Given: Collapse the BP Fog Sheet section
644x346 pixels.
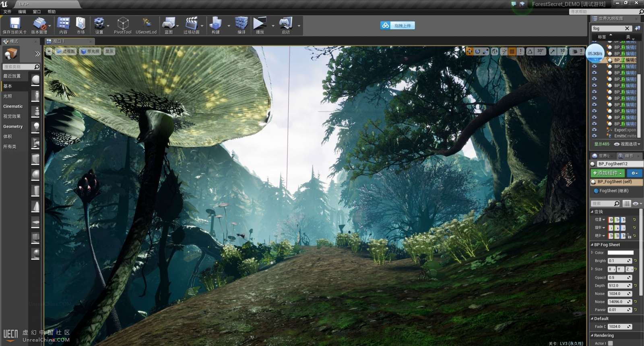Looking at the screenshot, I should (x=592, y=244).
